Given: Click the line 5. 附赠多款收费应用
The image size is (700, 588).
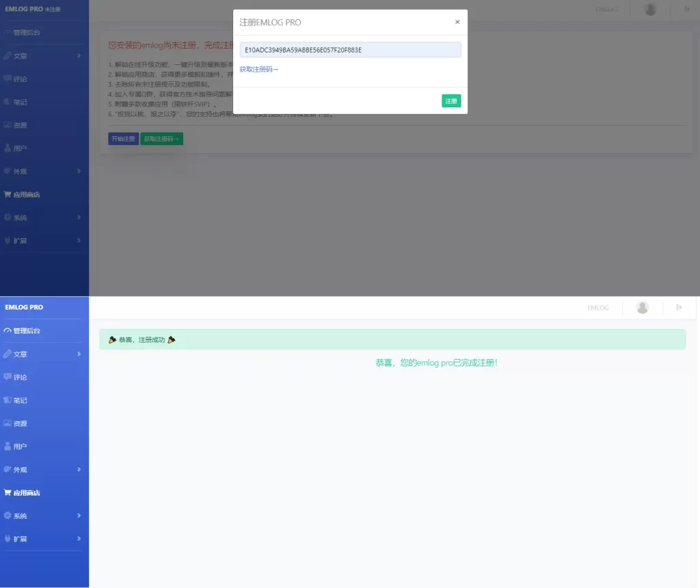Looking at the screenshot, I should [163, 104].
